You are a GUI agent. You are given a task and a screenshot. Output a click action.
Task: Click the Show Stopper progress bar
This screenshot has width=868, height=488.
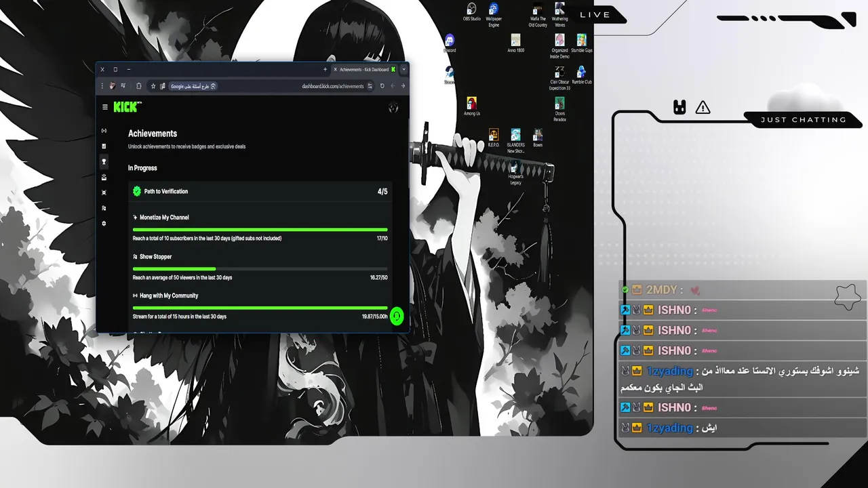pyautogui.click(x=260, y=269)
